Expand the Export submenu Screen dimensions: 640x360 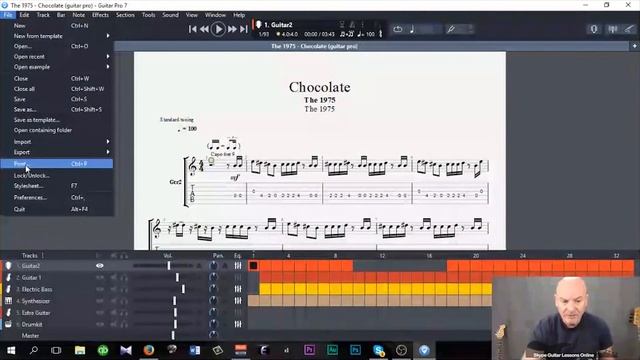(108, 152)
